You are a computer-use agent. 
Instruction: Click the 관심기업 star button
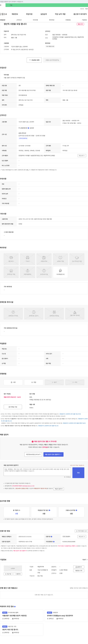[8, 574]
